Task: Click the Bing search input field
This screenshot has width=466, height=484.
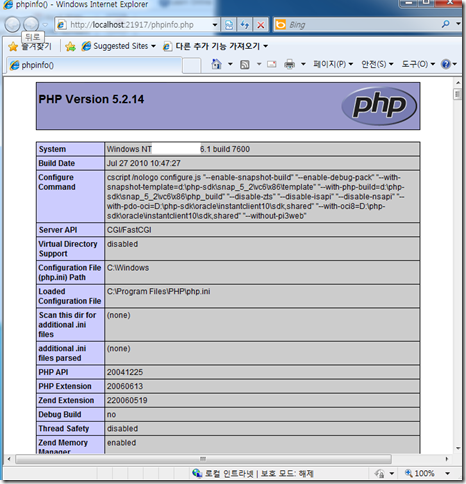Action: 363,25
